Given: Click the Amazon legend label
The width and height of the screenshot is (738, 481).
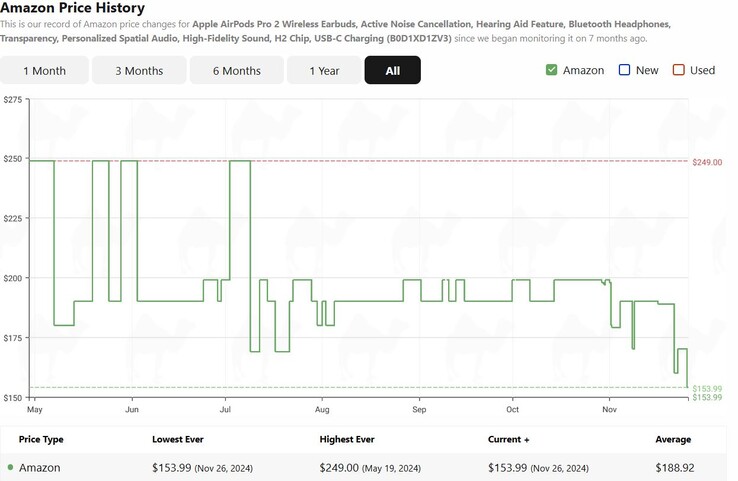Looking at the screenshot, I should click(584, 71).
